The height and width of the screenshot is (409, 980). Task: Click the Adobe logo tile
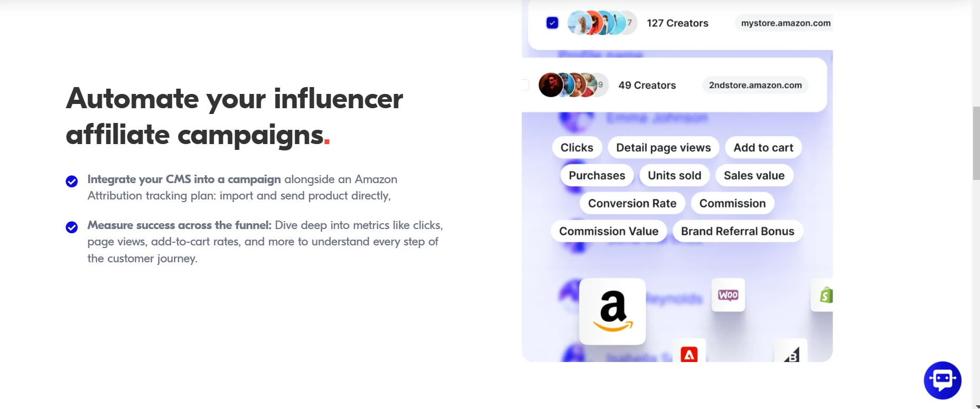tap(689, 353)
